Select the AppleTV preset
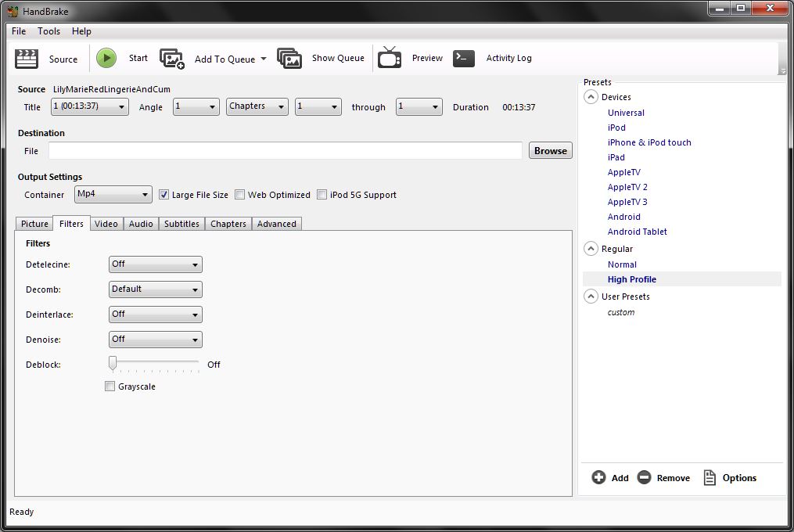This screenshot has width=794, height=532. 624,172
